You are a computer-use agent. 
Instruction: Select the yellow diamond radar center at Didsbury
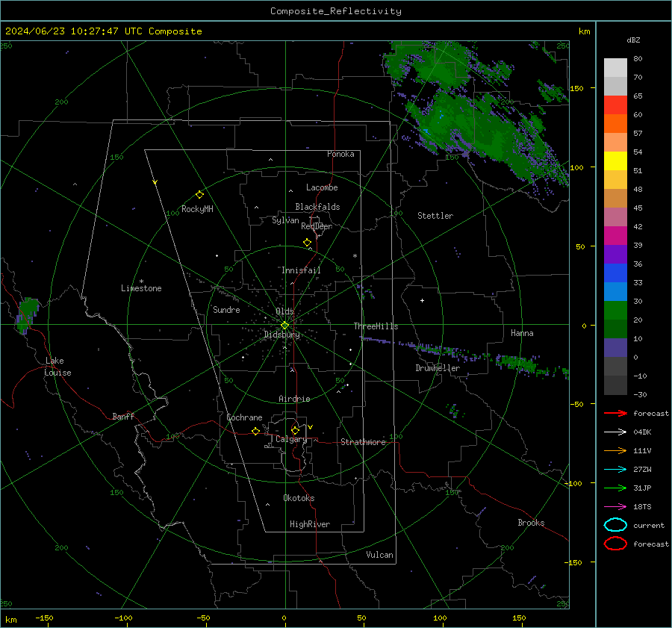[284, 326]
